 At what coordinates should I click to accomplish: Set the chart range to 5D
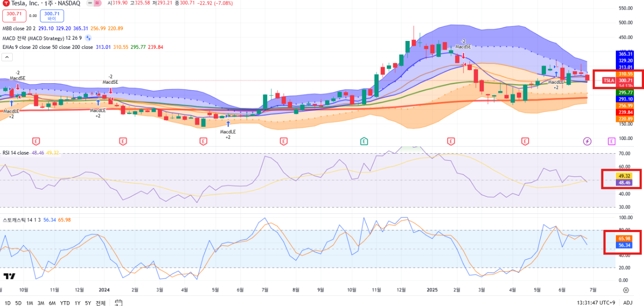18,303
